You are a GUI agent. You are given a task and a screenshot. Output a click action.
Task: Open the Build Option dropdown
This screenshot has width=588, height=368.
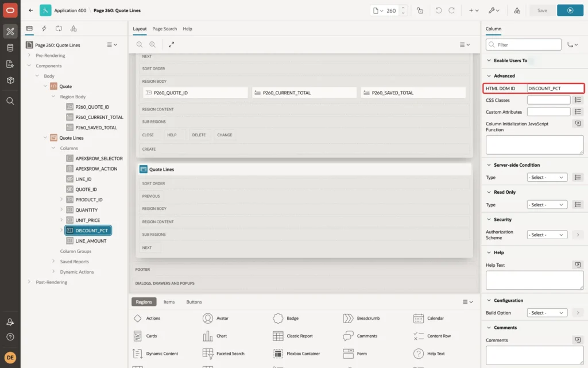[547, 313]
